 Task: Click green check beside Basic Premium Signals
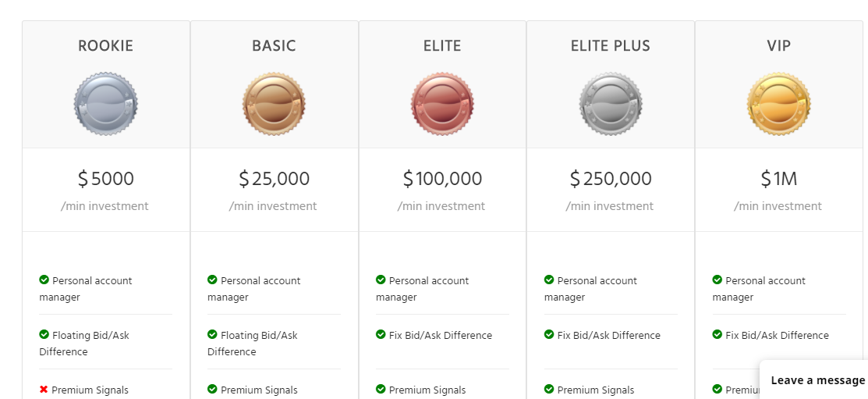(x=212, y=389)
